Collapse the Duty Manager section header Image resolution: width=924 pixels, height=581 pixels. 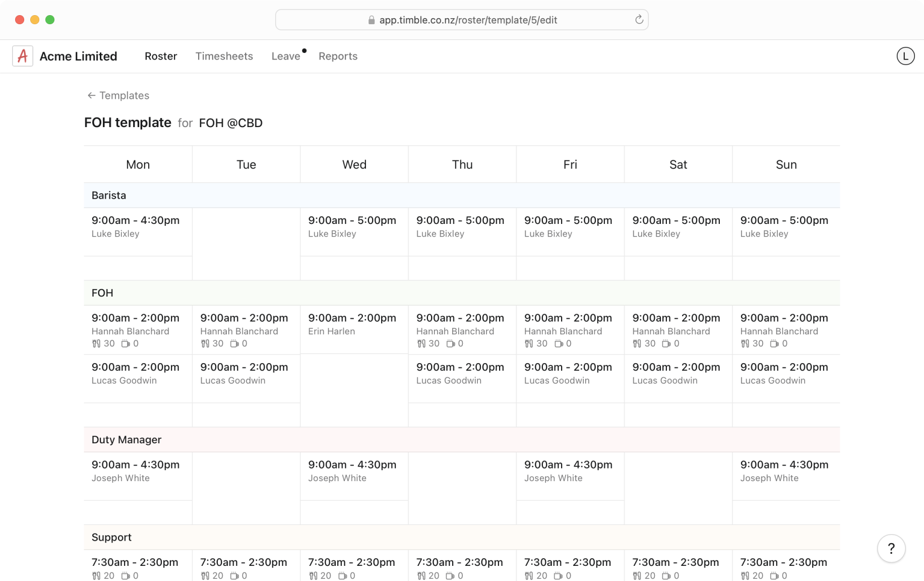click(x=126, y=439)
